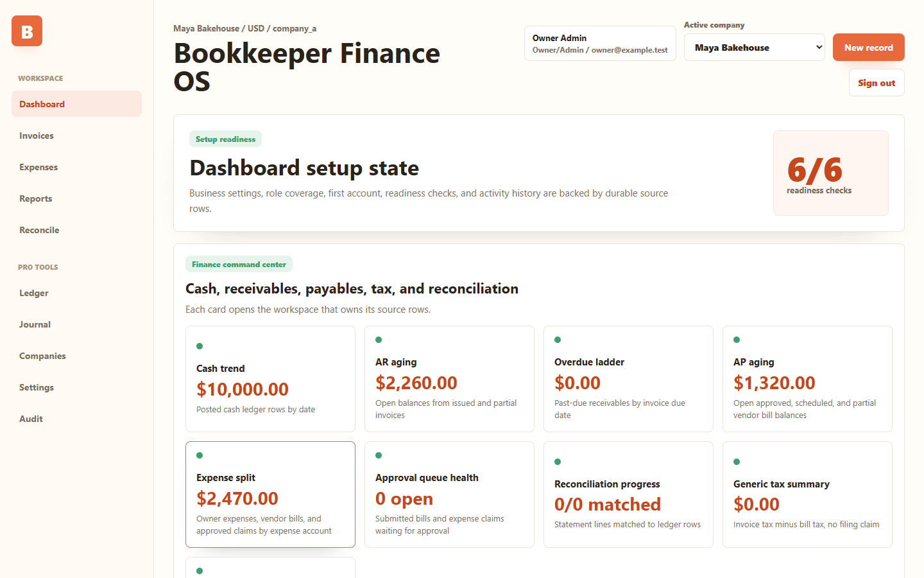Open the Dashboard sidebar item
The width and height of the screenshot is (924, 578).
[x=76, y=104]
